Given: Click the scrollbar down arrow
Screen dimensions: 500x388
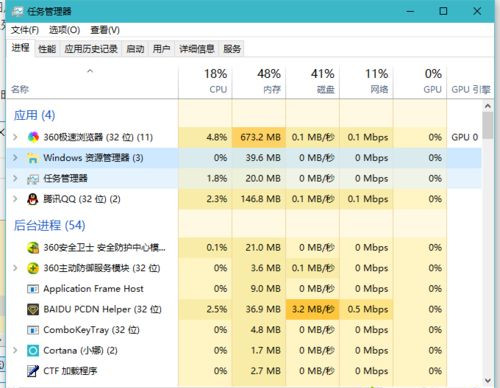Looking at the screenshot, I should click(x=488, y=380).
